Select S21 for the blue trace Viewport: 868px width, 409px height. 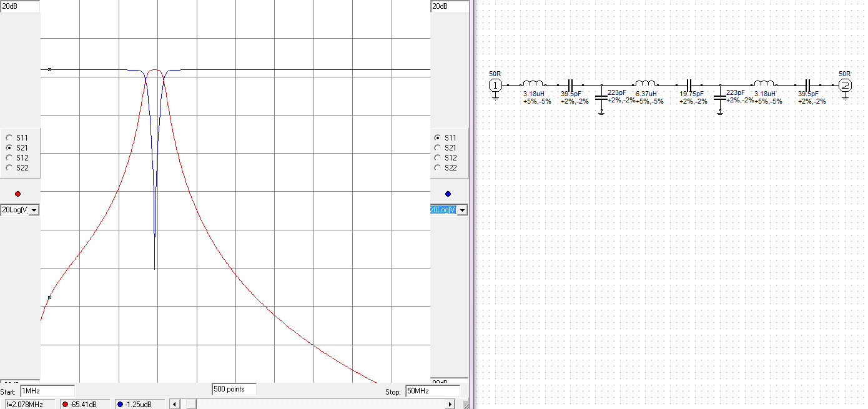point(437,147)
